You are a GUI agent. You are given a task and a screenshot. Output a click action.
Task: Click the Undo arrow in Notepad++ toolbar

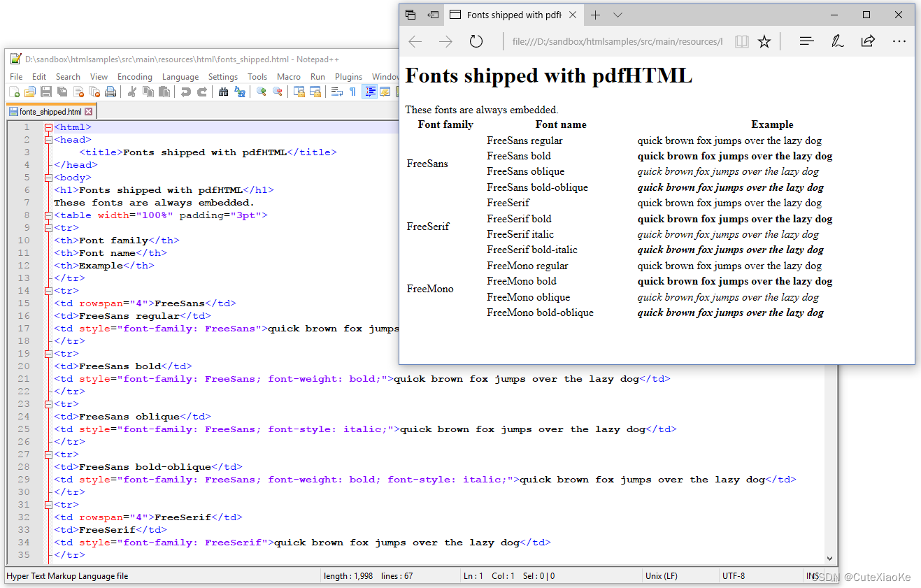185,92
